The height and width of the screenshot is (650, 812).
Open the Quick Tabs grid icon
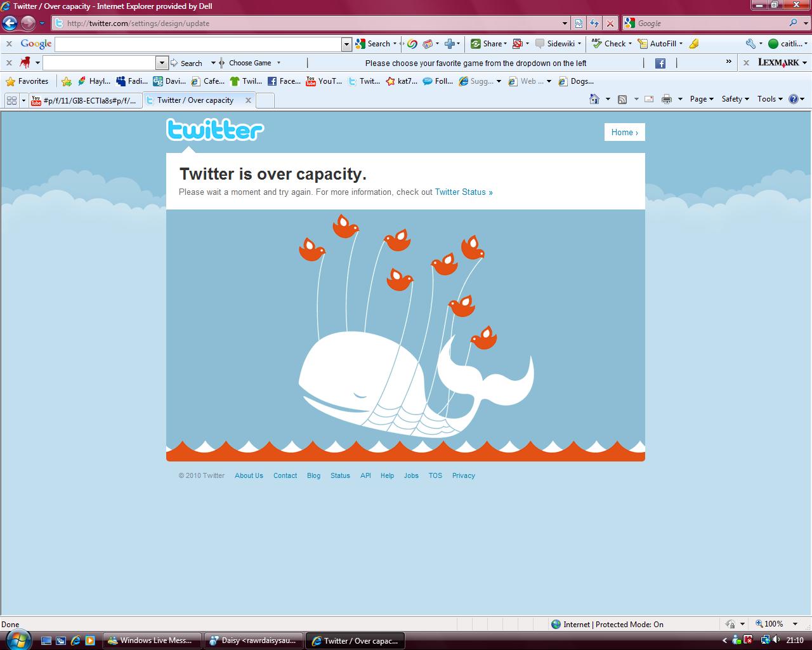[x=11, y=100]
